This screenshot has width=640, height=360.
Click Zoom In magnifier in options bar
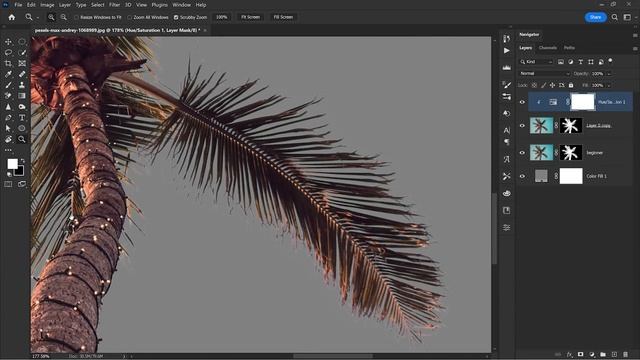click(51, 17)
